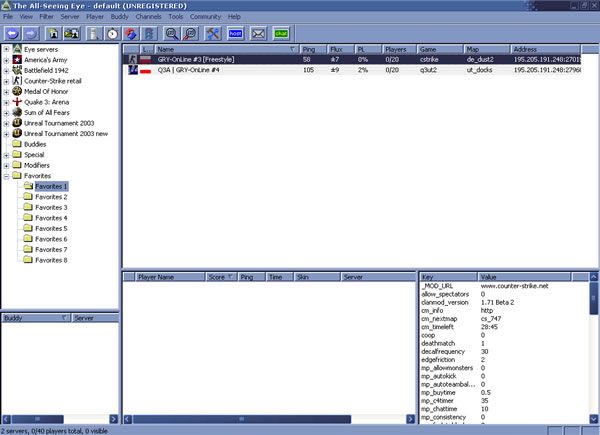This screenshot has width=600, height=435.
Task: Click the blue host toolbar button
Action: [x=236, y=33]
